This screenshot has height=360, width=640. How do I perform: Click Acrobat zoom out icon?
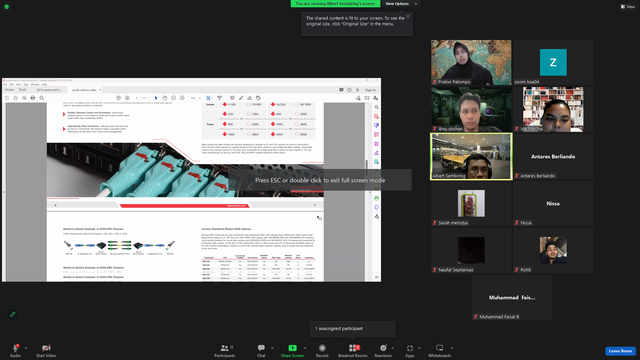pos(173,98)
